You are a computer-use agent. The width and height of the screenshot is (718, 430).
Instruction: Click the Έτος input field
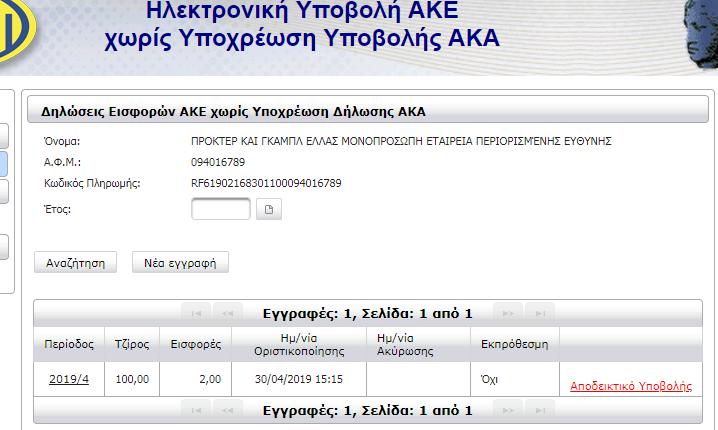point(221,209)
